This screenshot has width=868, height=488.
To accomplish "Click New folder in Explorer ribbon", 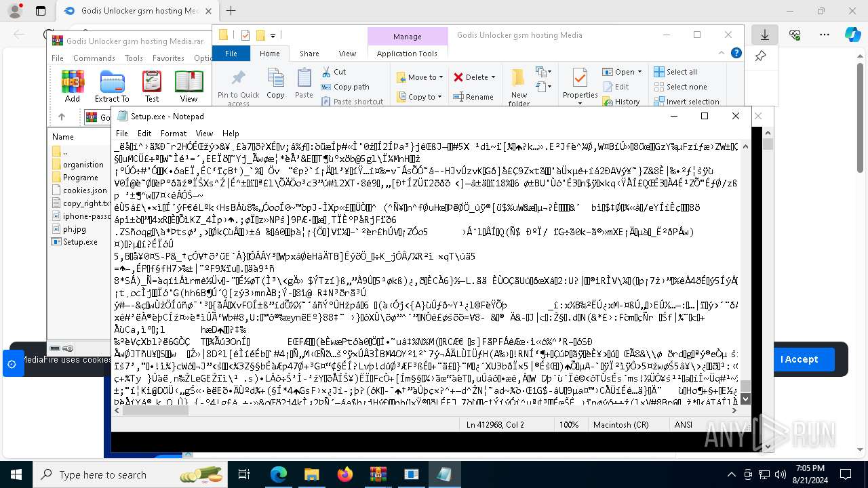I will coord(519,87).
